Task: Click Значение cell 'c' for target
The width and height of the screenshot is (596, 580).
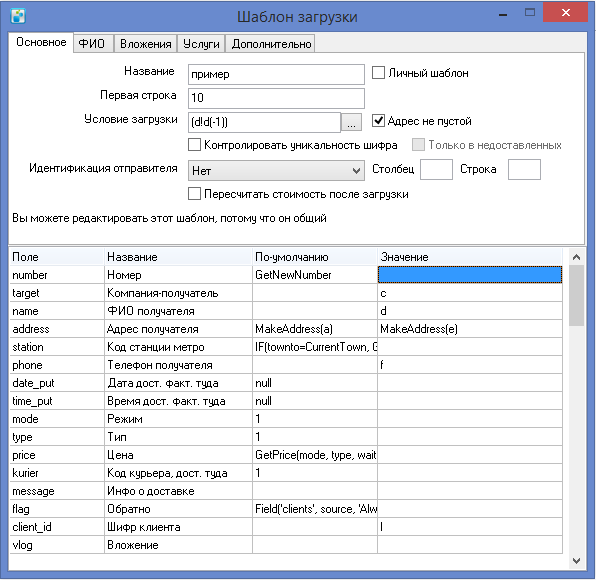Action: point(470,293)
